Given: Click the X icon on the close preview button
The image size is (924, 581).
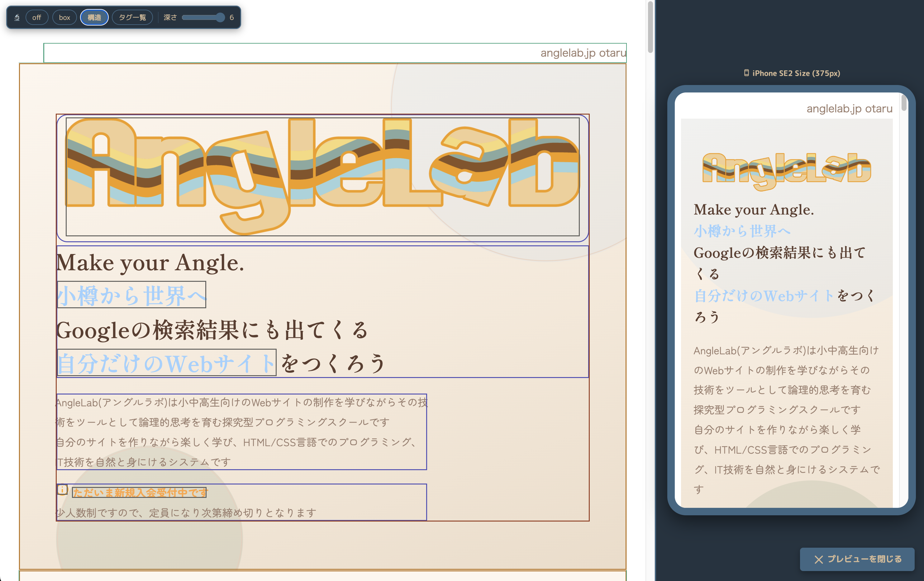Looking at the screenshot, I should point(818,560).
